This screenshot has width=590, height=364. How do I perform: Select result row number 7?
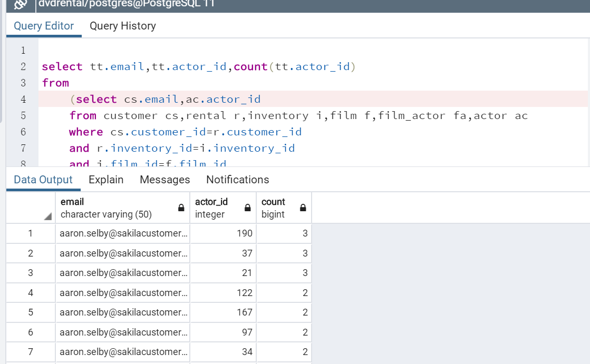tap(31, 352)
